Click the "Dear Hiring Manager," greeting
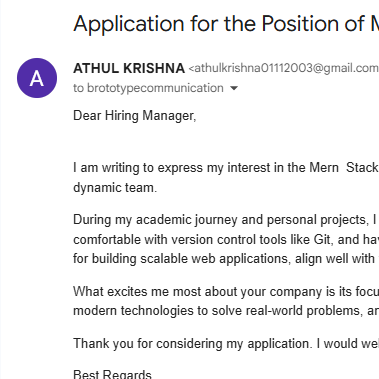 tap(135, 116)
